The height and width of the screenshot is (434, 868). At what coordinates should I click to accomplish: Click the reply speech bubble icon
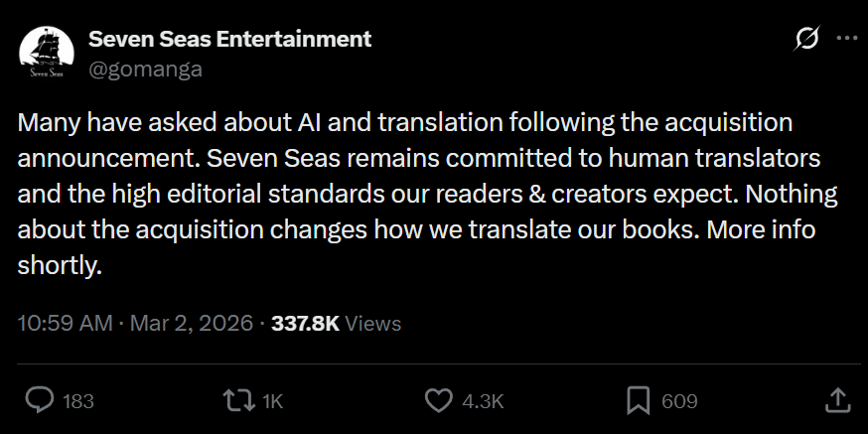39,400
